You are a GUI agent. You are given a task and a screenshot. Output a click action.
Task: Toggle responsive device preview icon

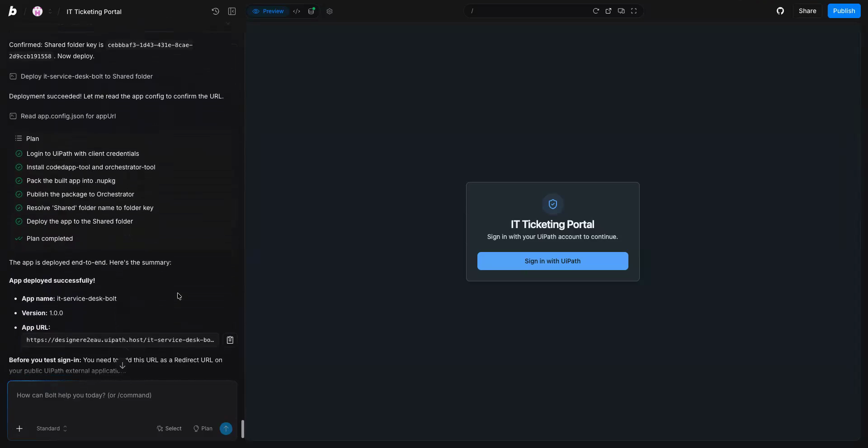point(621,11)
